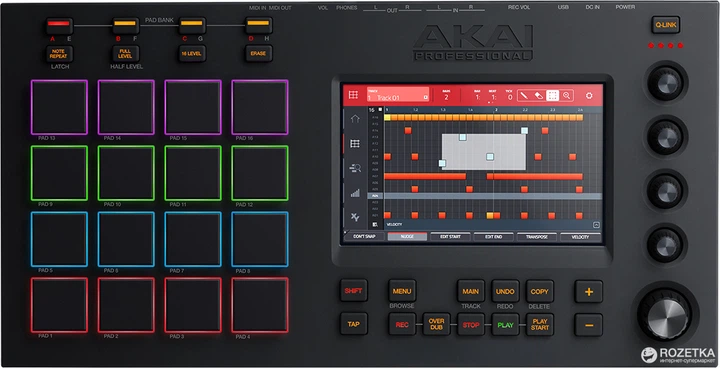Image resolution: width=720 pixels, height=368 pixels.
Task: Select the highlighted A04 row in grid
Action: (x=484, y=196)
